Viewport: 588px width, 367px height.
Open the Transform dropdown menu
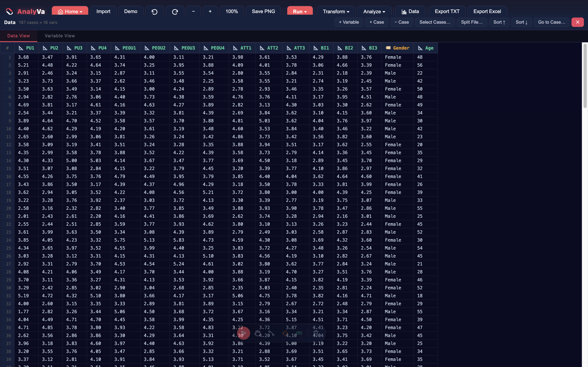(336, 11)
